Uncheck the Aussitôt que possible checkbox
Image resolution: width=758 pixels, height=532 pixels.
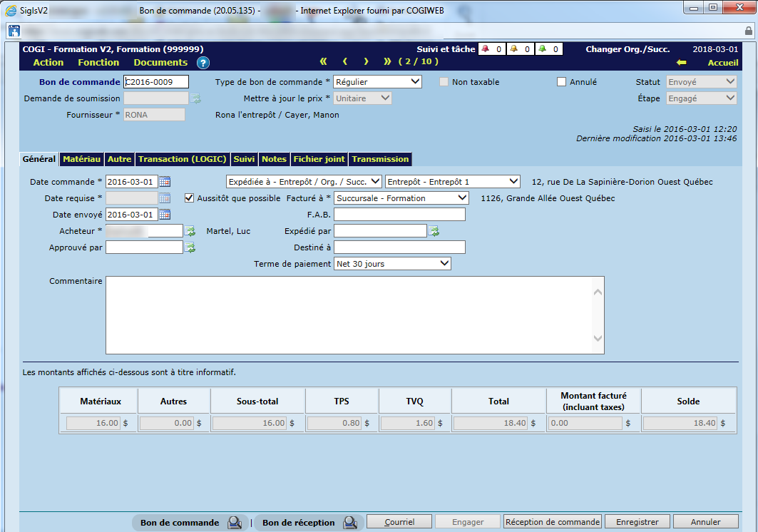190,198
